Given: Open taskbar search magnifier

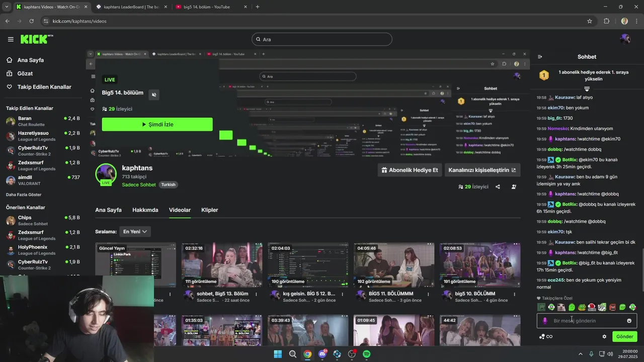Looking at the screenshot, I should [293, 354].
